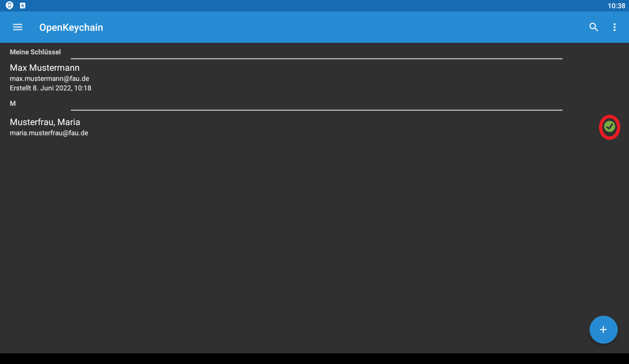This screenshot has height=364, width=629.
Task: Click the divider line beside the M header
Action: pos(316,110)
